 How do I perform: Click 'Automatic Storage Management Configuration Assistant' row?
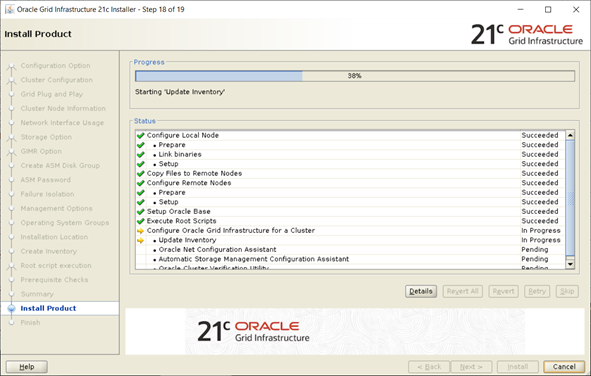351,259
